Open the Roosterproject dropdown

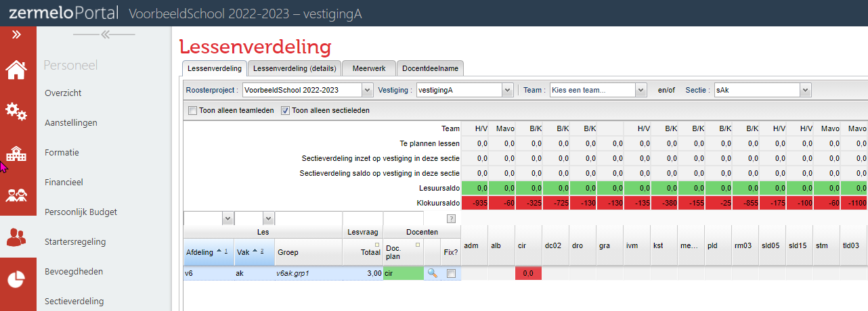click(x=307, y=90)
